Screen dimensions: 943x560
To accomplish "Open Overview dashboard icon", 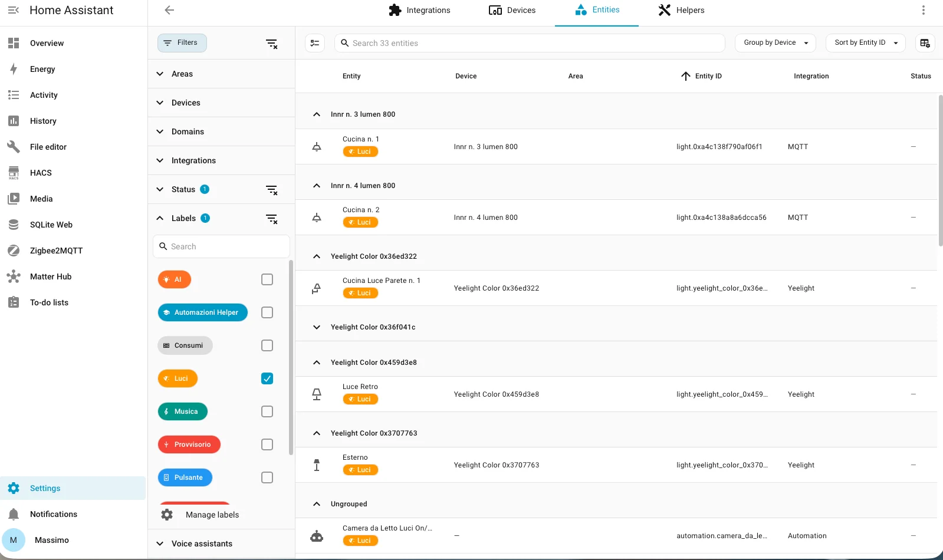I will [14, 43].
